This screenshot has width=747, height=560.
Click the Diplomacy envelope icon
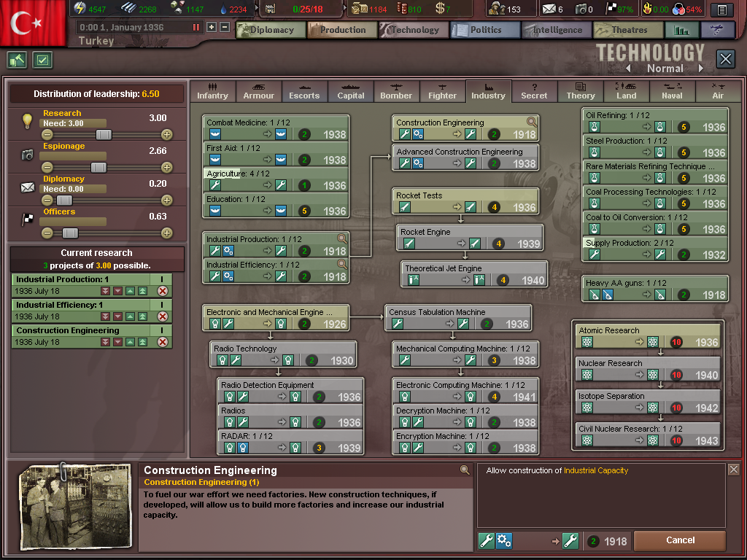26,187
